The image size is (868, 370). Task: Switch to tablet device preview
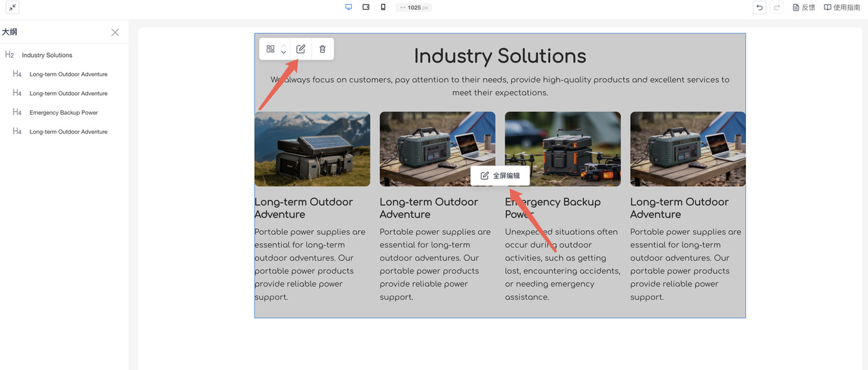pyautogui.click(x=366, y=7)
